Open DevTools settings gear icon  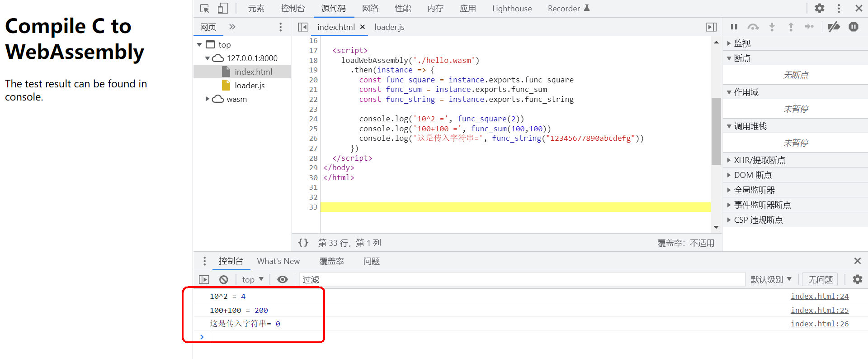820,9
